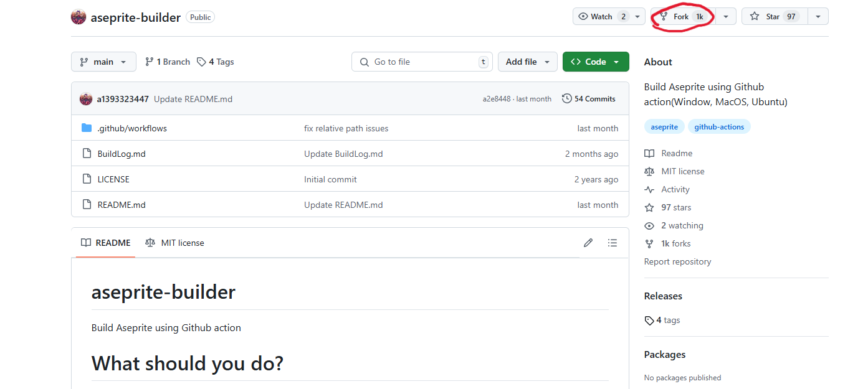The height and width of the screenshot is (389, 868).
Task: Star the repository
Action: [x=775, y=17]
